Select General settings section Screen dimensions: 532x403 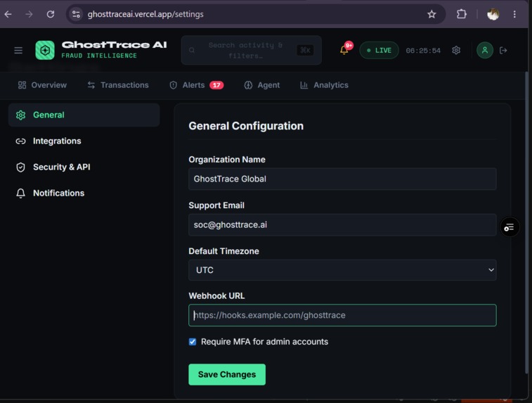click(84, 115)
